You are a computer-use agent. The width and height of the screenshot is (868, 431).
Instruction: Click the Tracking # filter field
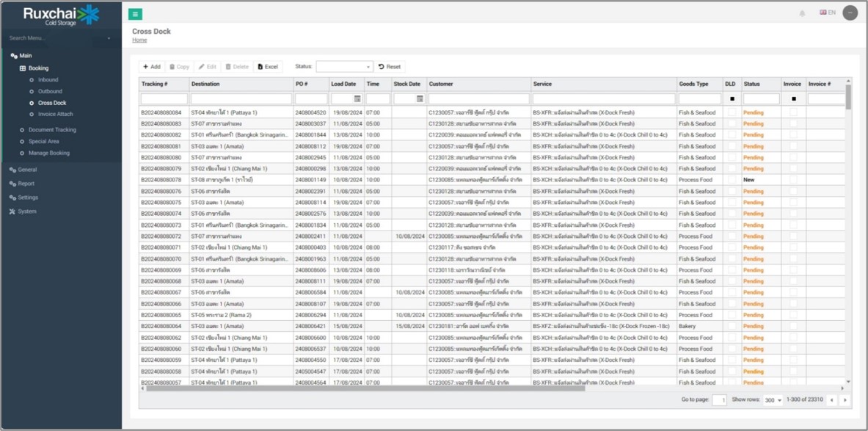click(164, 98)
